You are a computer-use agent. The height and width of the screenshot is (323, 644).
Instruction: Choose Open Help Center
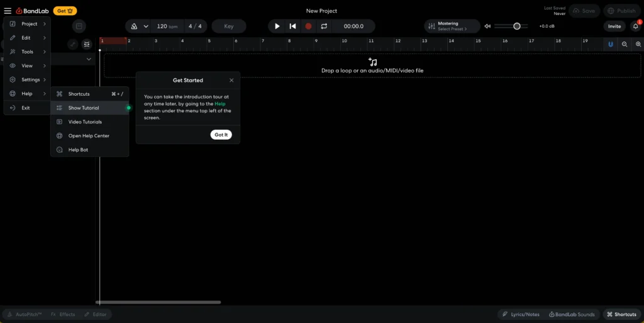click(x=89, y=136)
